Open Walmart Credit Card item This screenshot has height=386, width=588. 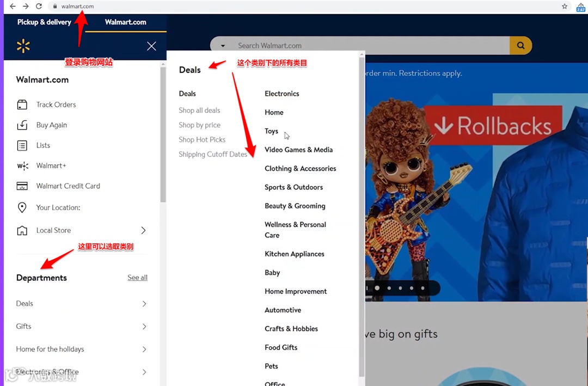68,186
